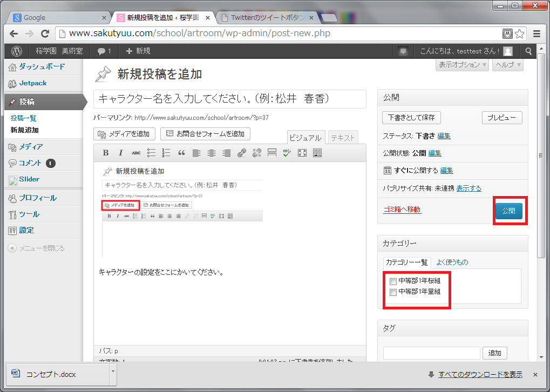This screenshot has width=550, height=392.
Task: Open the Chrome hamburger menu
Action: coord(537,33)
